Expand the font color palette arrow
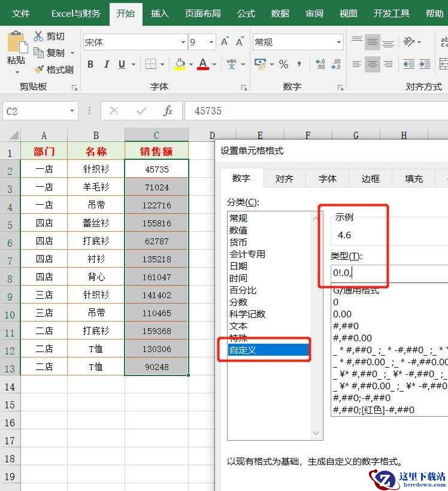 [x=214, y=64]
